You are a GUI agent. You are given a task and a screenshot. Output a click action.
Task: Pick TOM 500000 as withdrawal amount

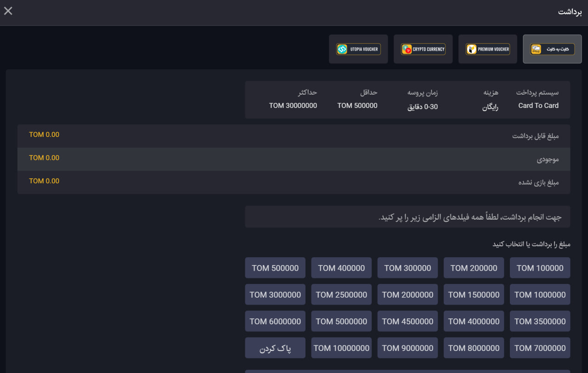[x=275, y=268]
